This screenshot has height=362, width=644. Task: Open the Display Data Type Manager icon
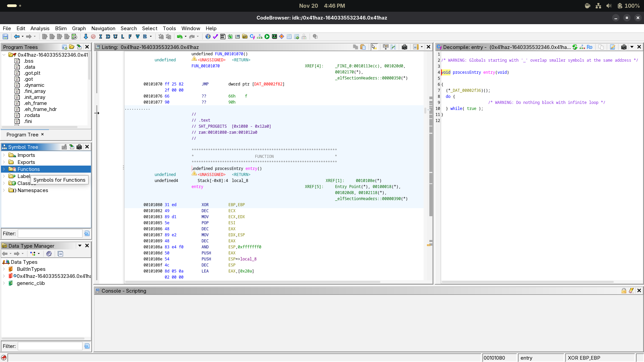(x=245, y=37)
